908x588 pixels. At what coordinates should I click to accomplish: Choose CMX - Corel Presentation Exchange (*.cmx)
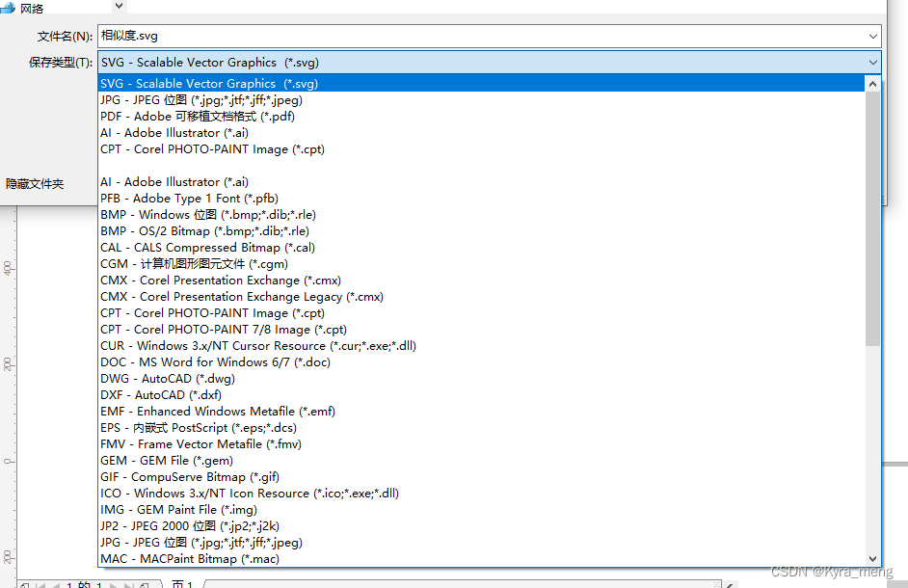[x=482, y=281]
